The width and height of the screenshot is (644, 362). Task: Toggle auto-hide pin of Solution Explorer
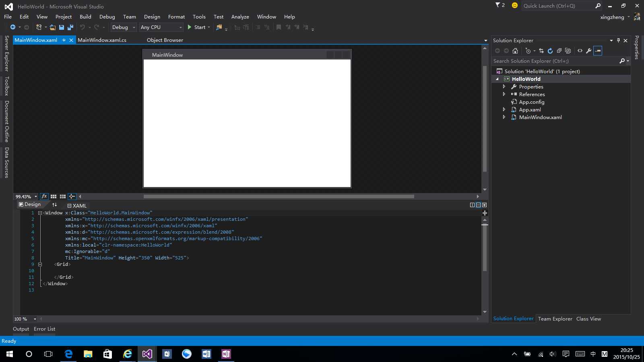(618, 40)
